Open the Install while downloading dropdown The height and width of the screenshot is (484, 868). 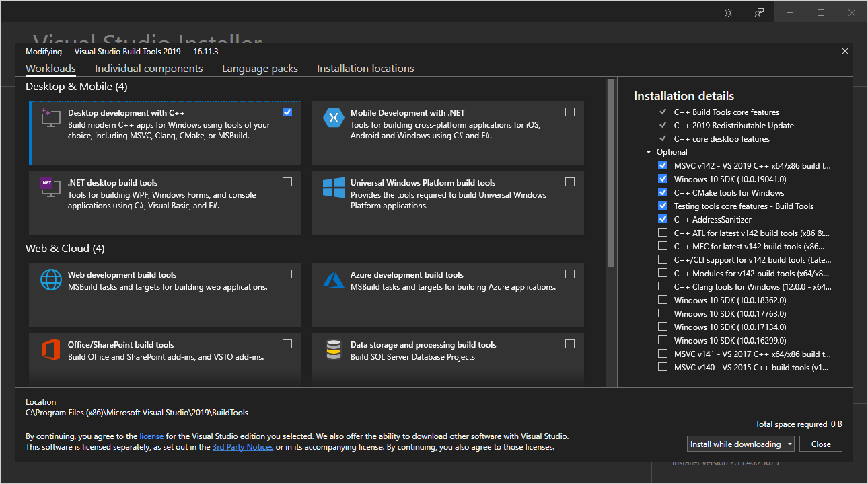[789, 444]
